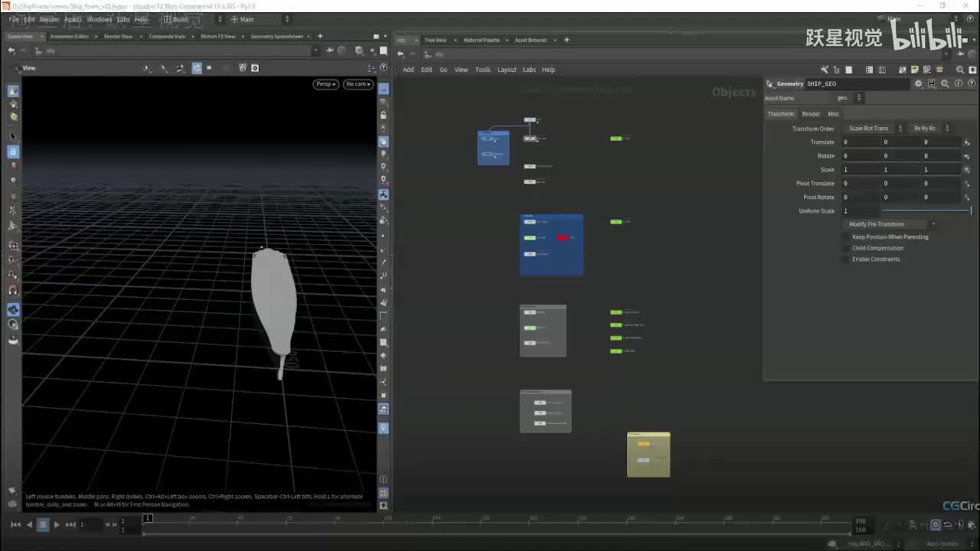The width and height of the screenshot is (980, 551).
Task: Switch to the Asset Browser tab
Action: (531, 40)
